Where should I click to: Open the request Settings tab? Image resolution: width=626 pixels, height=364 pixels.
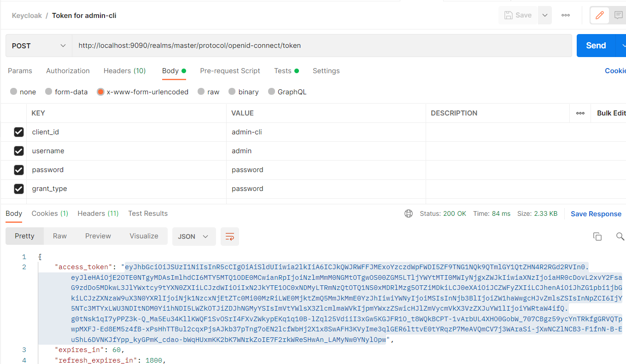pyautogui.click(x=326, y=71)
